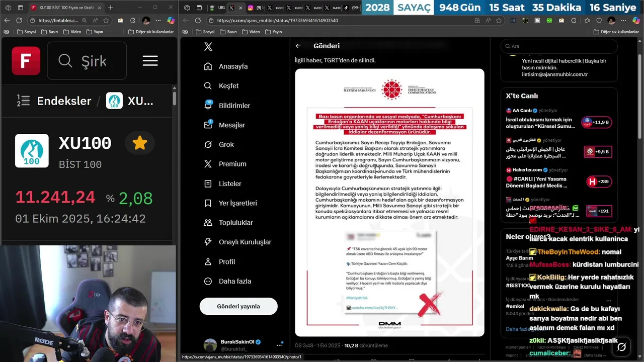This screenshot has width=644, height=362.
Task: Open the İletişim Başkanlığı statement image
Action: pyautogui.click(x=389, y=203)
